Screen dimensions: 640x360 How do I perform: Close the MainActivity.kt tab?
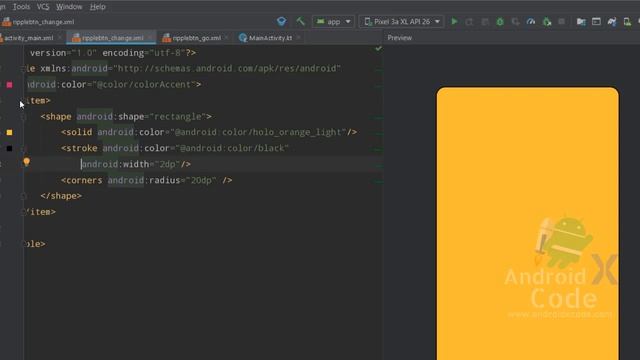point(298,38)
